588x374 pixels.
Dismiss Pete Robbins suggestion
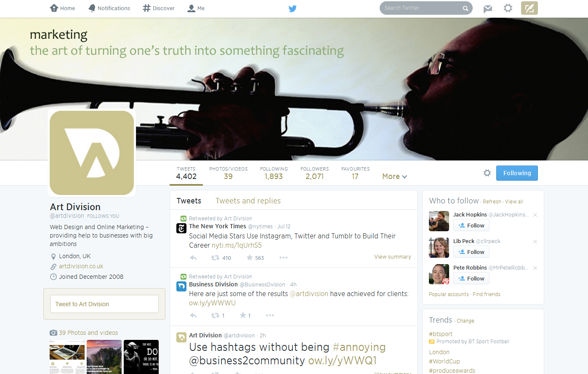click(x=535, y=268)
